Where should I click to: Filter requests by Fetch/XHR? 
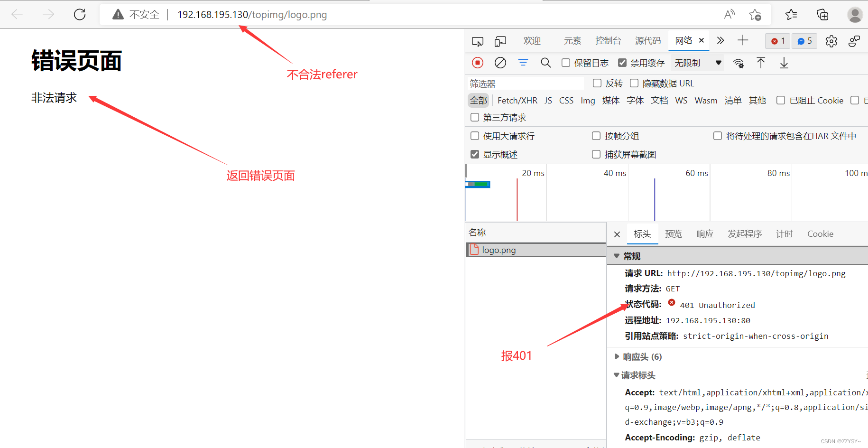click(517, 101)
